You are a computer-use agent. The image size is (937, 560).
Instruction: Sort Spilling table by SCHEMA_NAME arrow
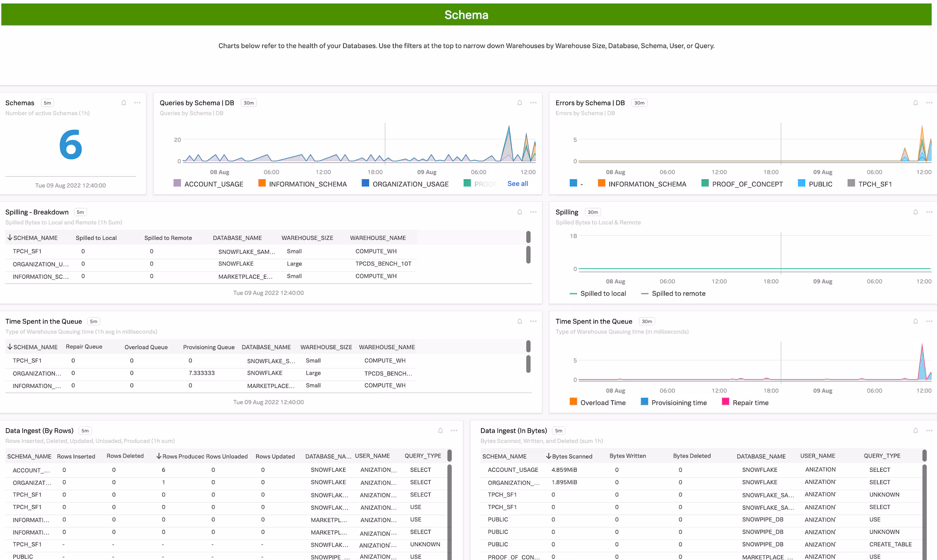tap(10, 238)
